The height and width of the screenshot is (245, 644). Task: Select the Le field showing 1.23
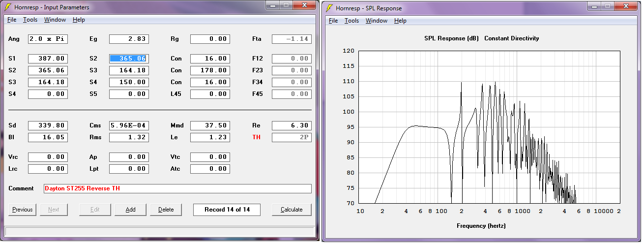210,137
